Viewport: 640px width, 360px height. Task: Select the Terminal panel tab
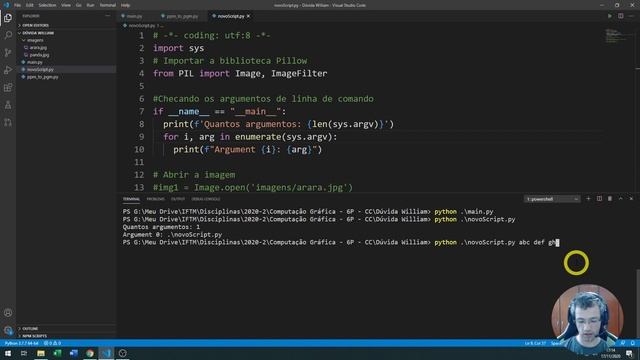click(131, 199)
